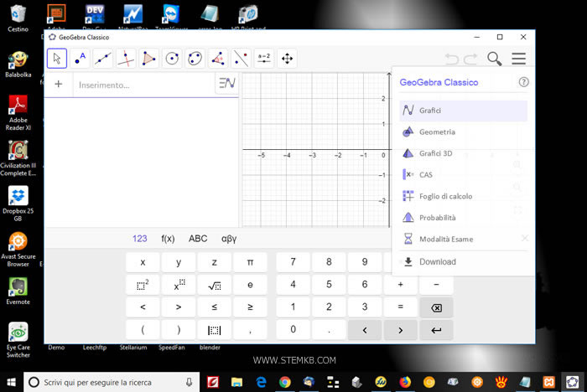Switch keyboard to f(x) tab
Screen dimensions: 587x392
pos(168,239)
